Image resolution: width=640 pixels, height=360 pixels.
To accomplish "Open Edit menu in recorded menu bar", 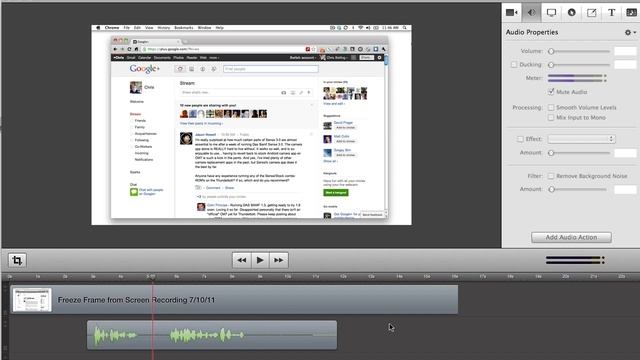I will click(x=137, y=28).
